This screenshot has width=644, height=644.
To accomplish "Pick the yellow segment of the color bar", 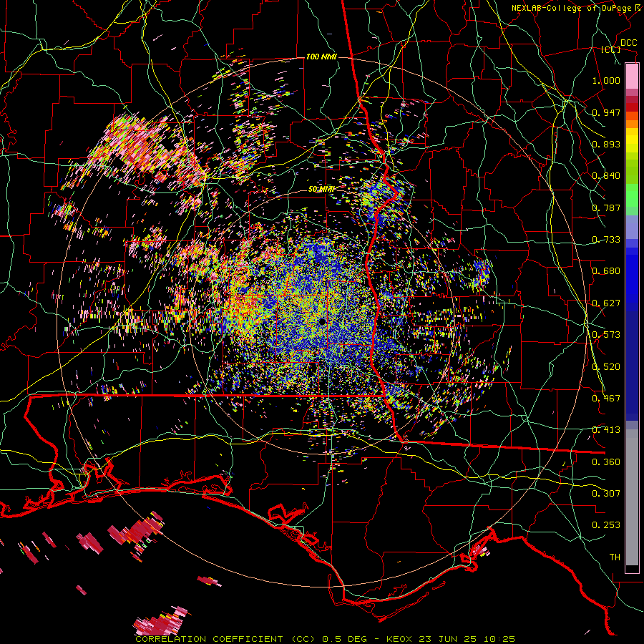I will tap(632, 141).
